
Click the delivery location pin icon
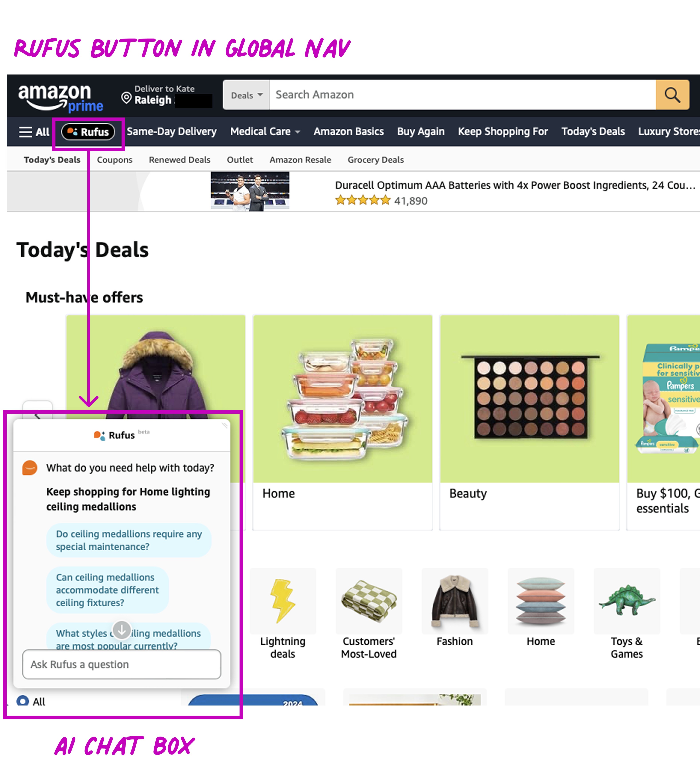pos(126,98)
